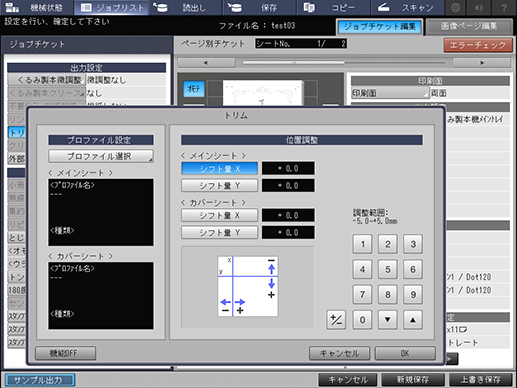Increase value with up arrow key
The height and width of the screenshot is (388, 517).
(413, 320)
